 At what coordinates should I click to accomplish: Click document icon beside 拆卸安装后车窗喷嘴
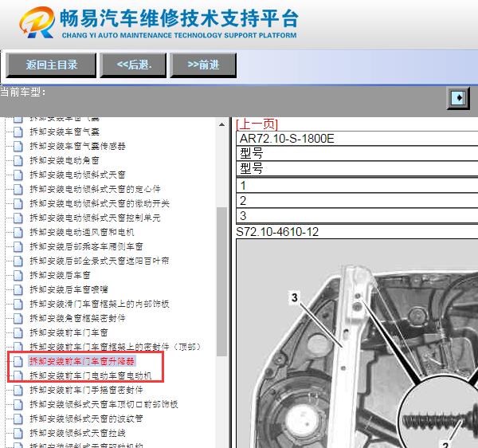(18, 289)
